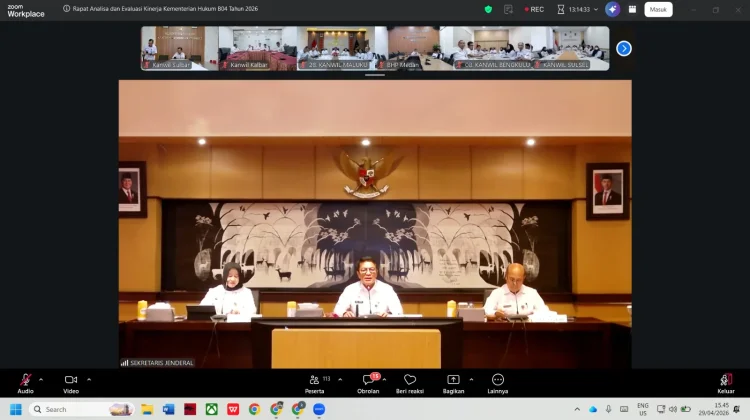Start camera with the Video button
The width and height of the screenshot is (750, 420).
(71, 384)
